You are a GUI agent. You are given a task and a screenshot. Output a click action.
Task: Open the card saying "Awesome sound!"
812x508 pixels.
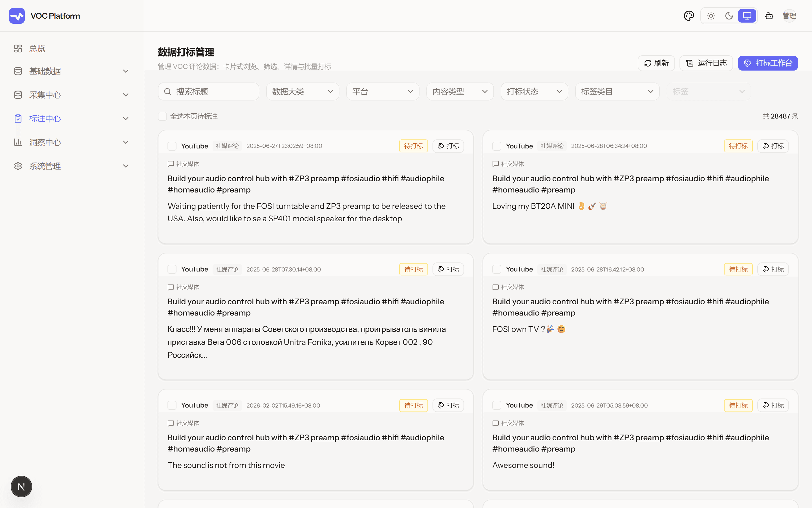tap(641, 440)
